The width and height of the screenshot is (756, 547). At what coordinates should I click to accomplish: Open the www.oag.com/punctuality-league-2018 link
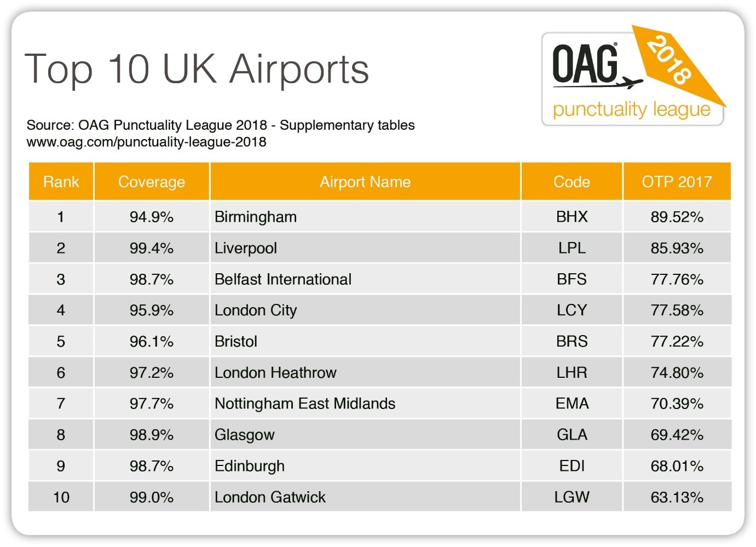(146, 142)
